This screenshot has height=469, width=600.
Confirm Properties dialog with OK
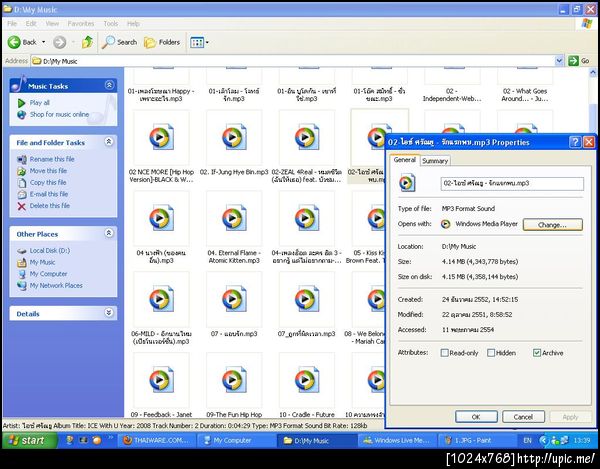(x=476, y=417)
